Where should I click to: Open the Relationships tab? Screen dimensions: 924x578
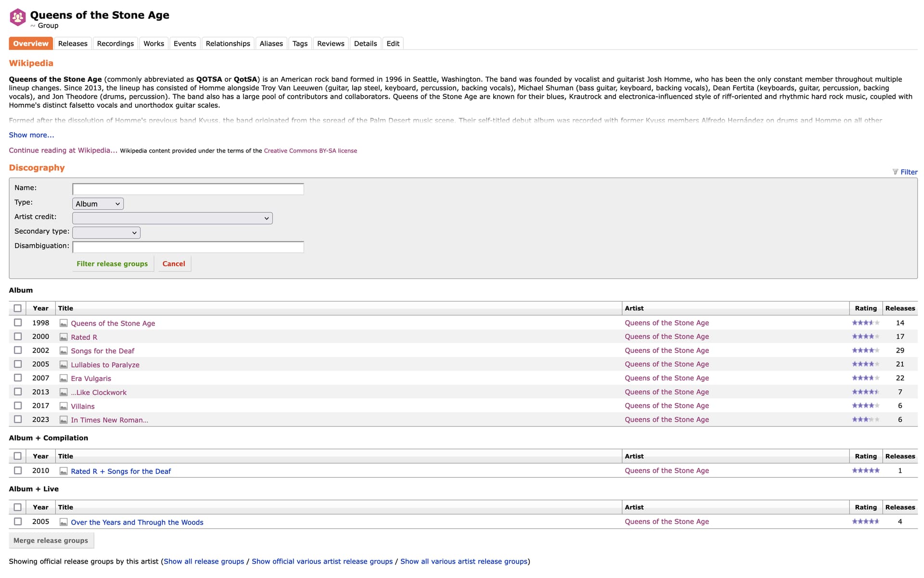[x=228, y=43]
